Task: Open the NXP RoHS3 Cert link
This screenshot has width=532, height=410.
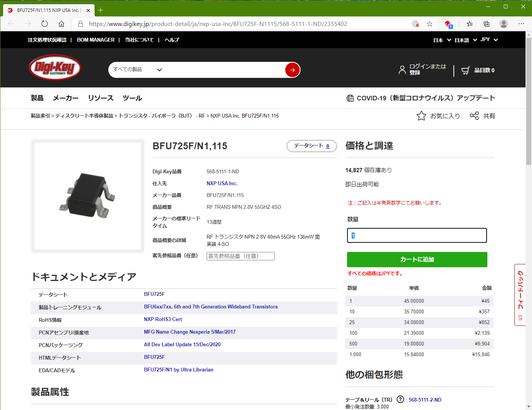Action: [163, 319]
